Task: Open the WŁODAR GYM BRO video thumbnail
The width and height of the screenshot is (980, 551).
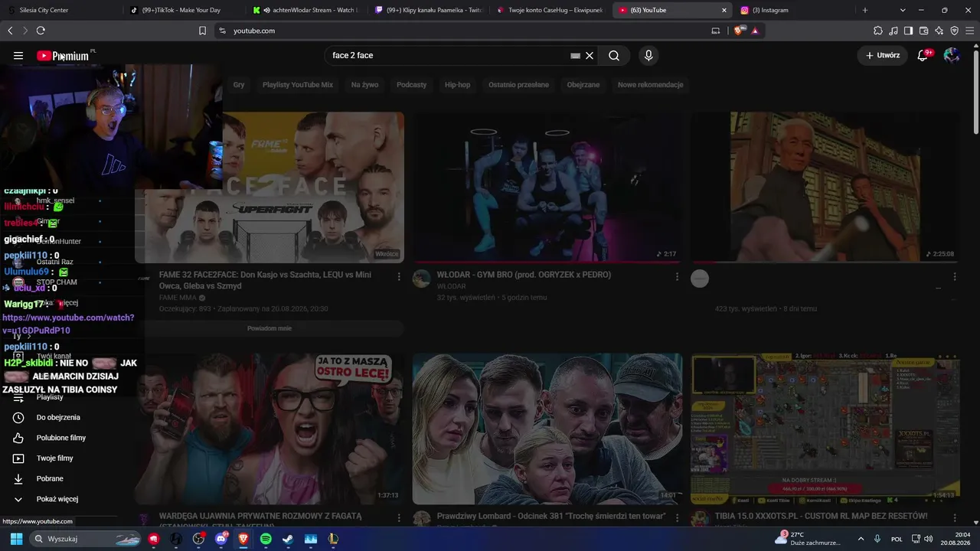Action: coord(548,187)
